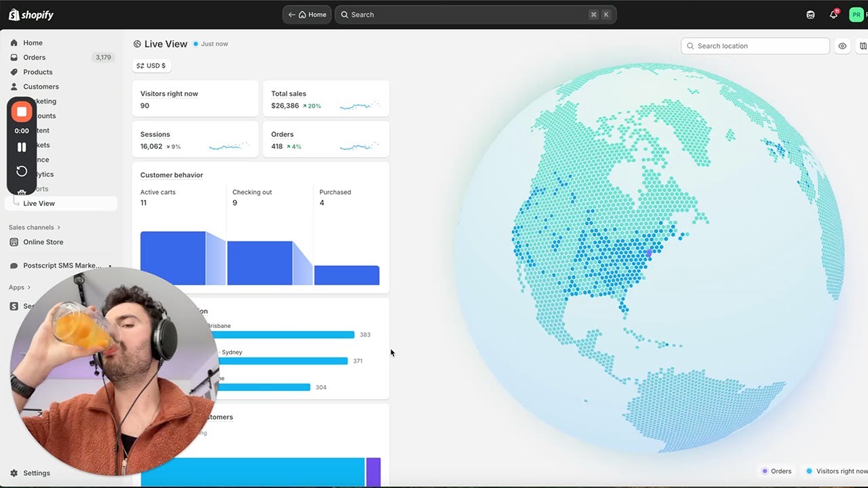Select Live View in the sidebar
This screenshot has height=488, width=868.
pyautogui.click(x=61, y=203)
